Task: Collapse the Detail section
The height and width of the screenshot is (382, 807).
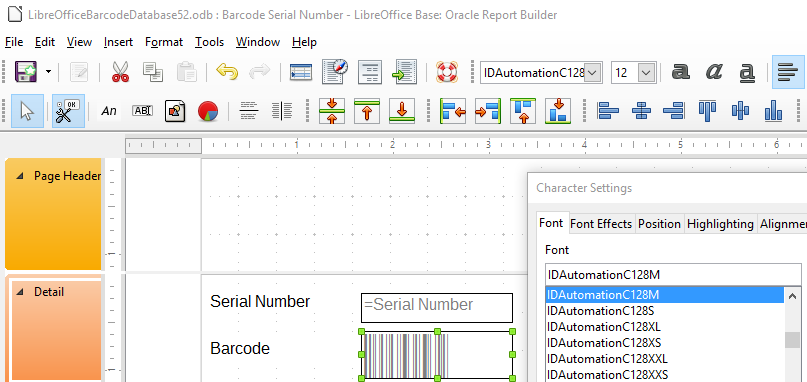Action: 20,292
